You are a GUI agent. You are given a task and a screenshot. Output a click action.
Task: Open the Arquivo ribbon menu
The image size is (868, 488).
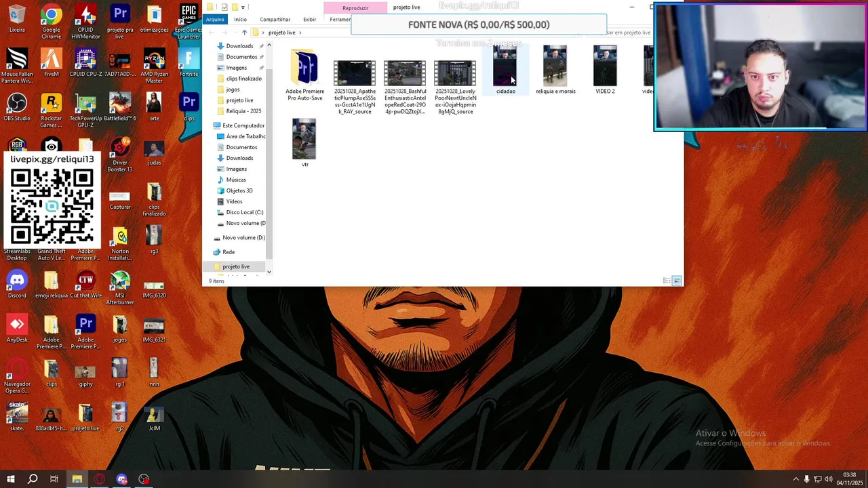pyautogui.click(x=215, y=20)
